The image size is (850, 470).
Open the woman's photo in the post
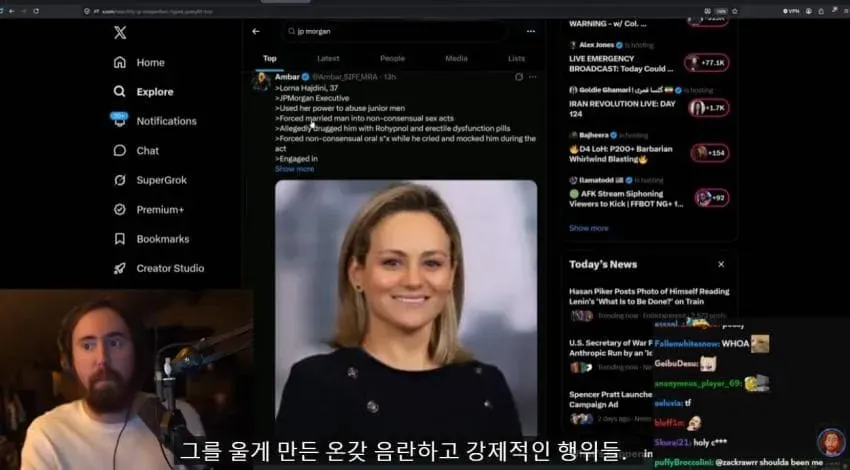click(x=406, y=308)
